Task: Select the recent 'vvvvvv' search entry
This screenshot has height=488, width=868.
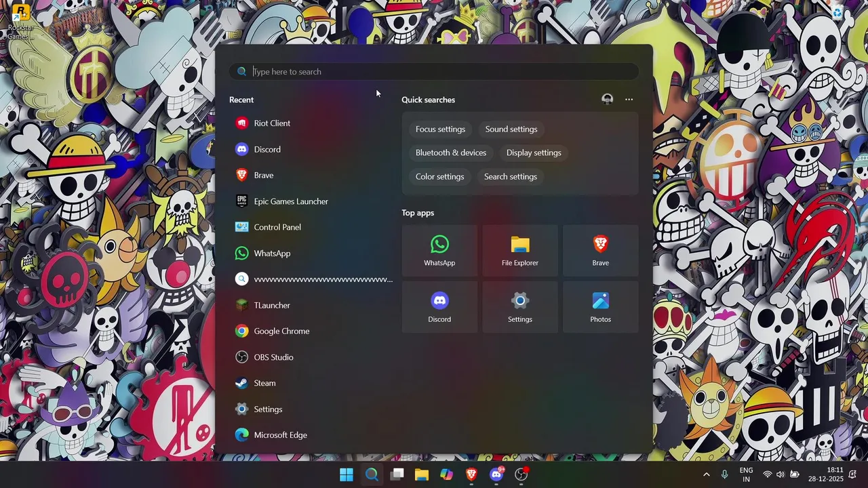Action: click(x=310, y=279)
